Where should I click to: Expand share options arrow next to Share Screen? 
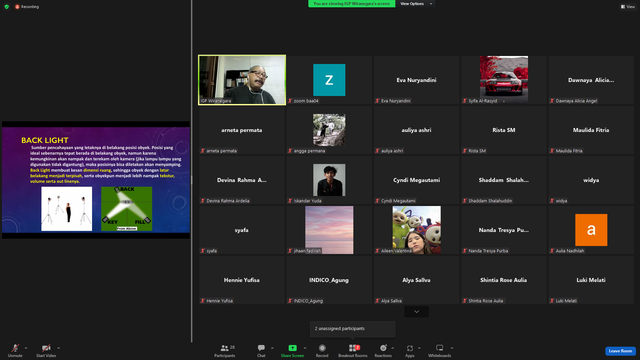304,348
